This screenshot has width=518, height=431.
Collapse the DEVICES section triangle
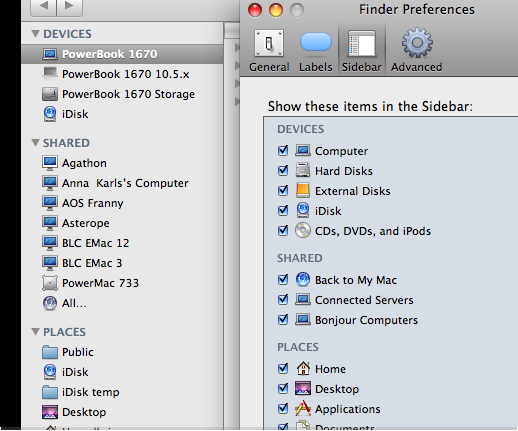(x=35, y=33)
